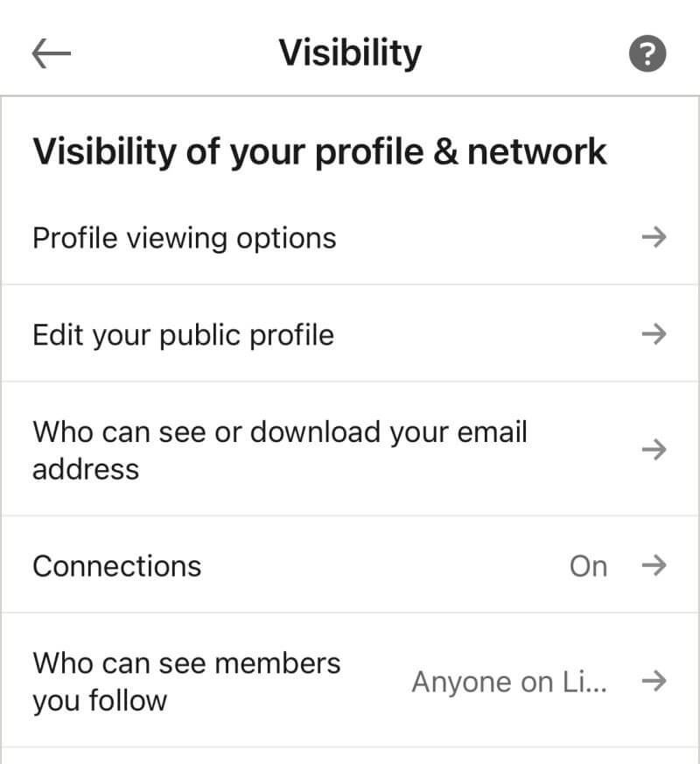The width and height of the screenshot is (700, 764).
Task: Open the Profile viewing options label
Action: (184, 238)
